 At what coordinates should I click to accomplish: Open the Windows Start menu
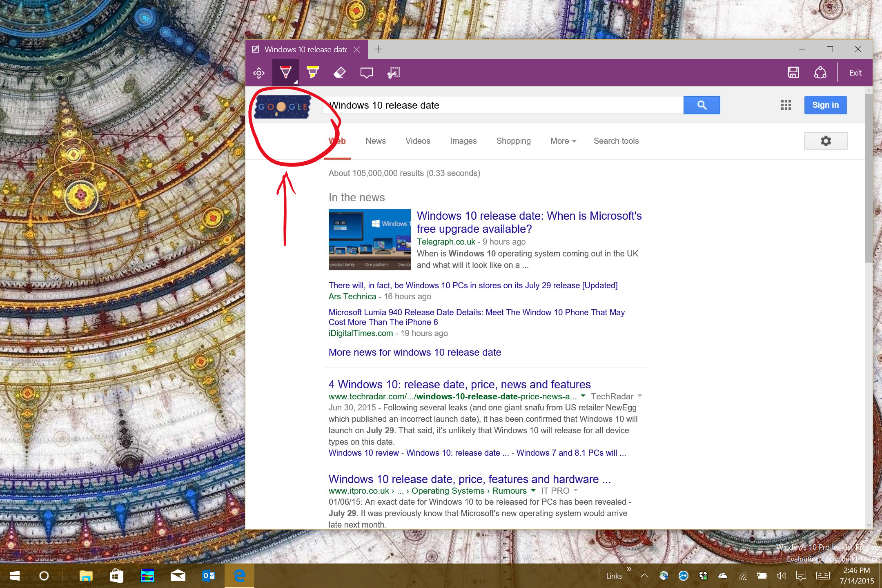pos(15,576)
